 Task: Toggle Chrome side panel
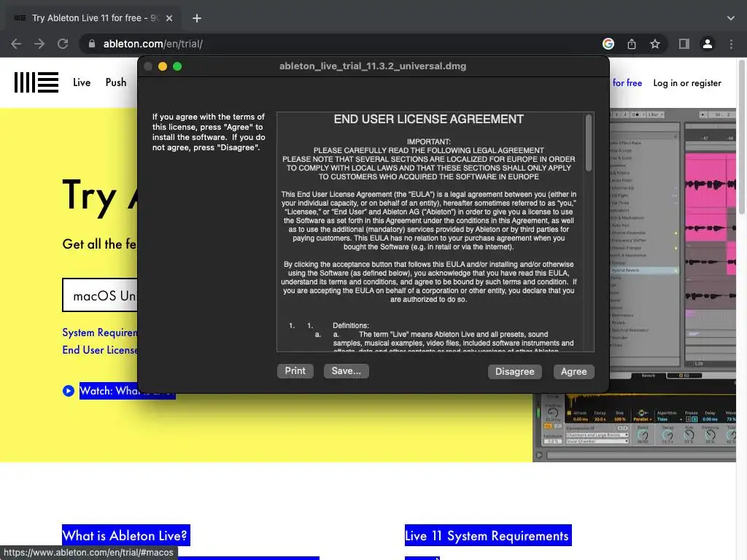(x=684, y=44)
